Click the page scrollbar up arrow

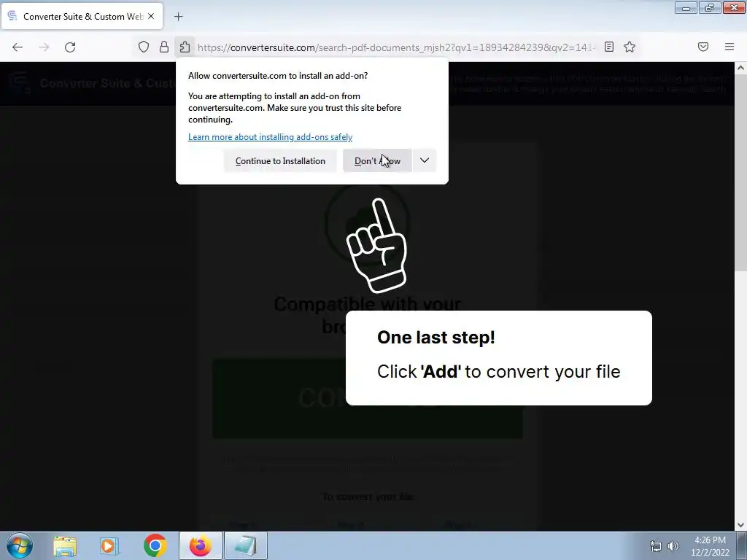(x=740, y=68)
